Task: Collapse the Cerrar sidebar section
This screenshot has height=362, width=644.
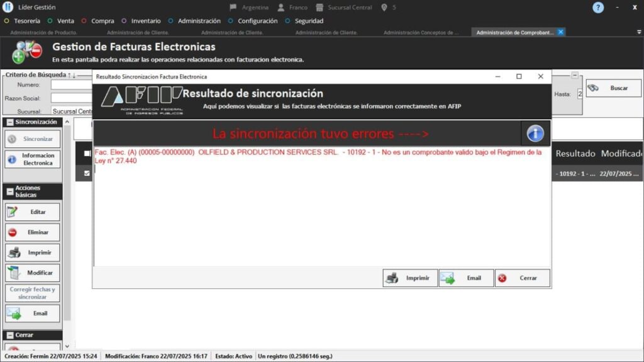Action: [10, 335]
